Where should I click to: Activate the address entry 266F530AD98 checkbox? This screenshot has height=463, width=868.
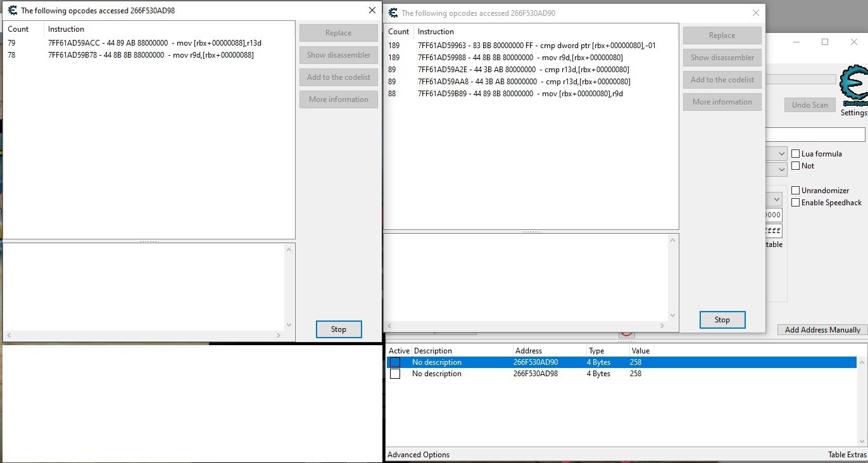(395, 374)
